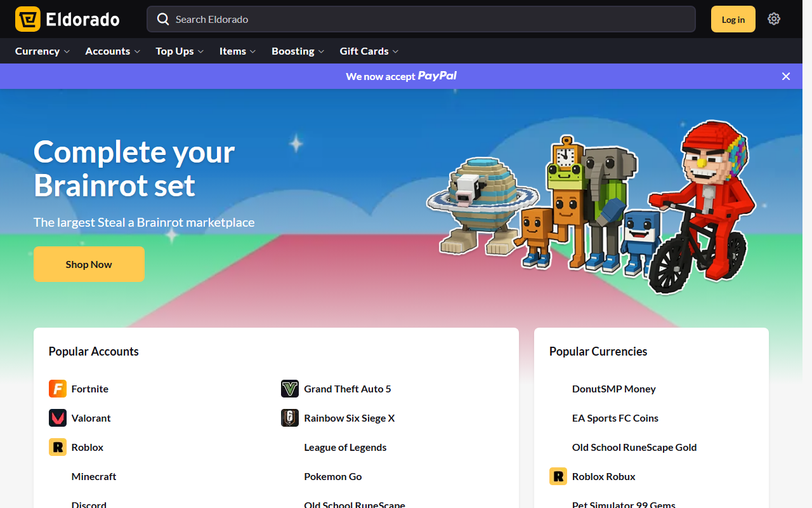Open the Roblox Robux currency link
Image resolution: width=812 pixels, height=508 pixels.
tap(604, 476)
